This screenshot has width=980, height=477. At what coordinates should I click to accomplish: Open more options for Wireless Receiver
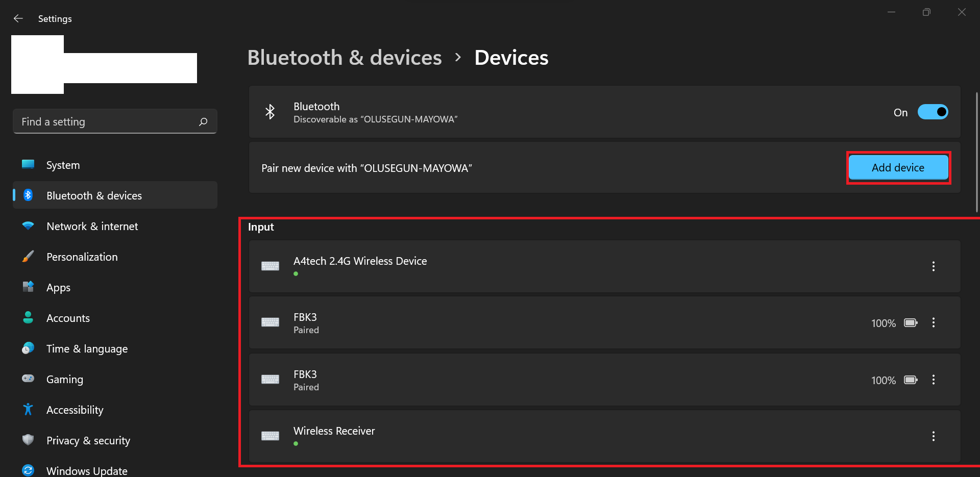(x=933, y=436)
